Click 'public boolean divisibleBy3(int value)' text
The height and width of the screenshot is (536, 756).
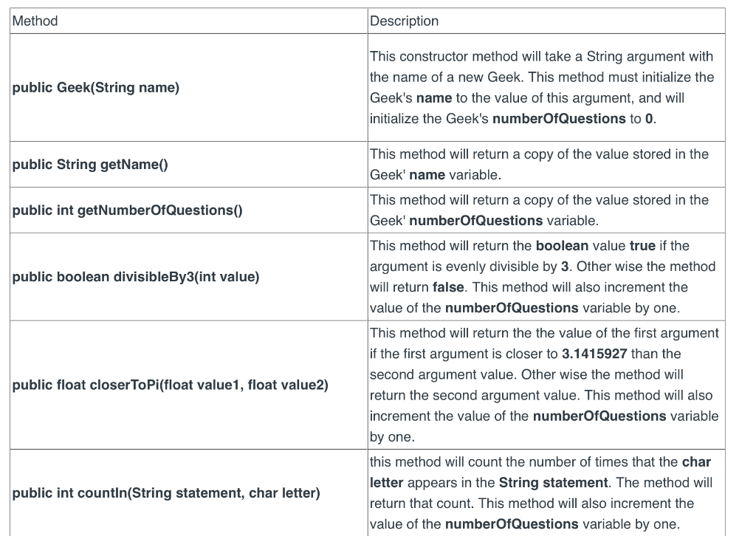click(x=136, y=277)
